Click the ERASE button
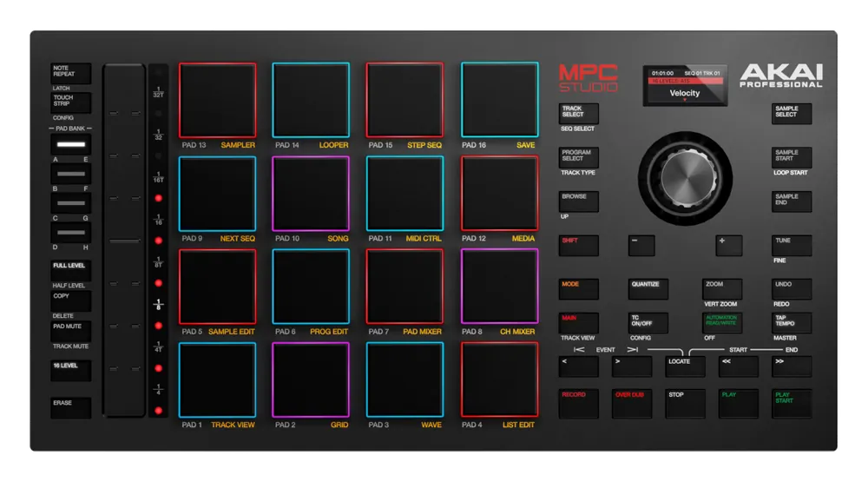The image size is (868, 482). coord(71,408)
